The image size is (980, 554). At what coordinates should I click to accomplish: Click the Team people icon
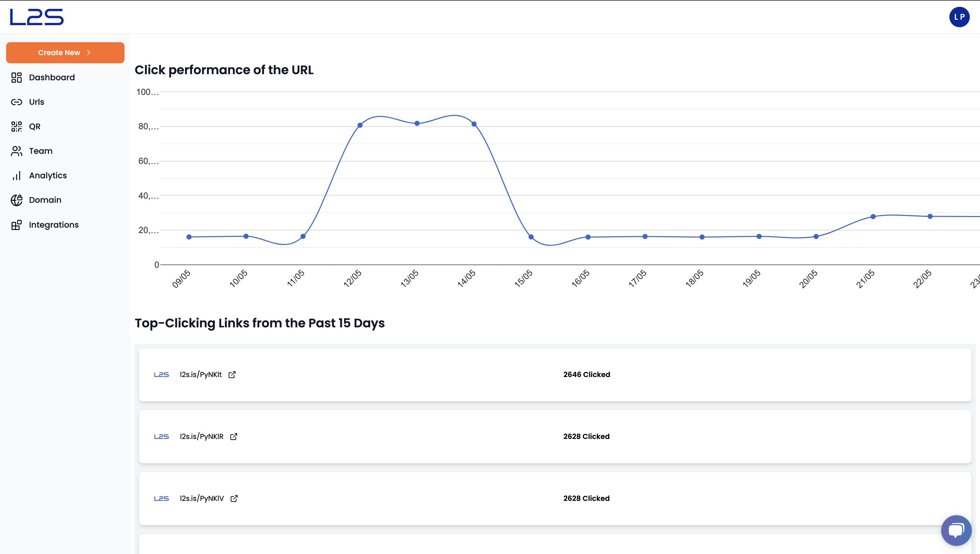16,151
